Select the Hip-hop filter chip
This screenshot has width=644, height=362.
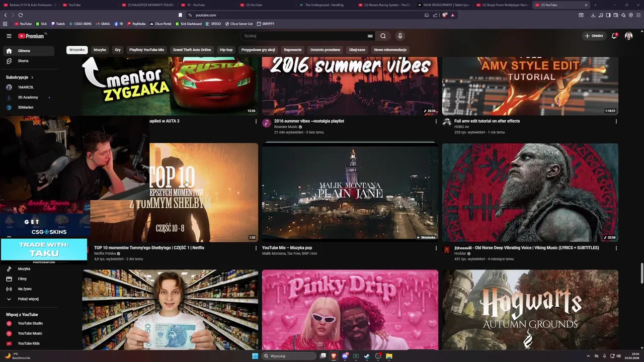click(226, 50)
